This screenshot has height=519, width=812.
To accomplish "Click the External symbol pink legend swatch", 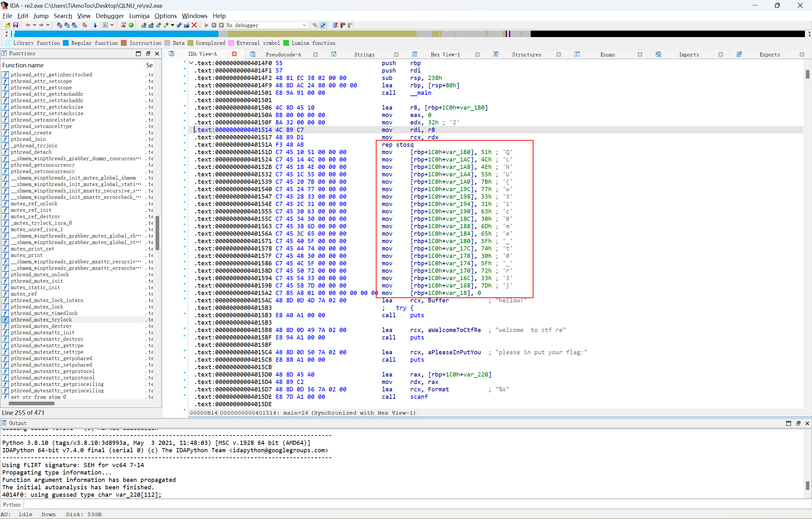I will tap(231, 43).
